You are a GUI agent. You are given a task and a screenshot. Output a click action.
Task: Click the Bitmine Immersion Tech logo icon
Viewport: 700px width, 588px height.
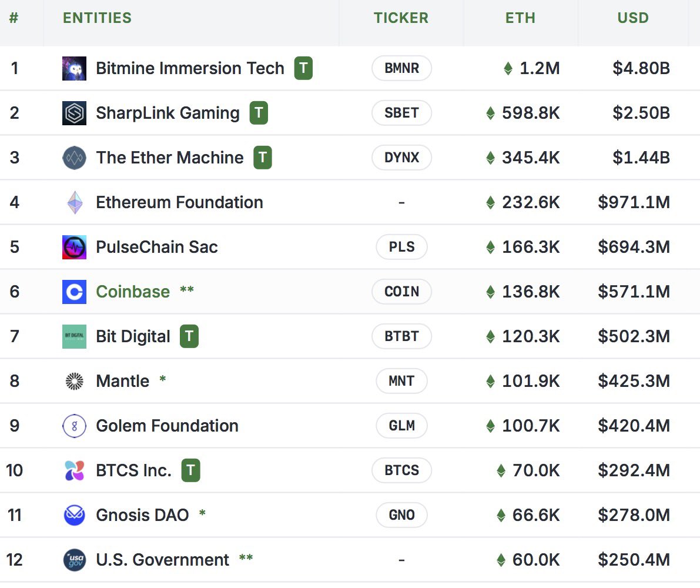point(74,68)
